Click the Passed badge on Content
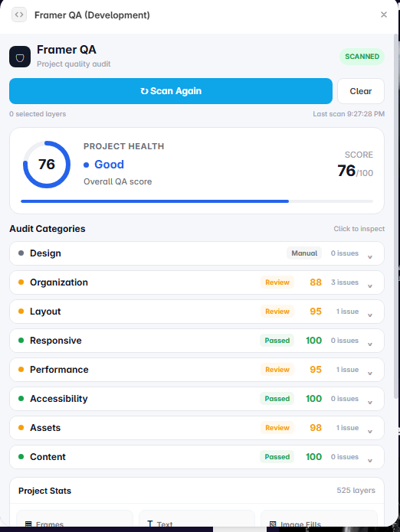The height and width of the screenshot is (532, 400). click(x=277, y=457)
